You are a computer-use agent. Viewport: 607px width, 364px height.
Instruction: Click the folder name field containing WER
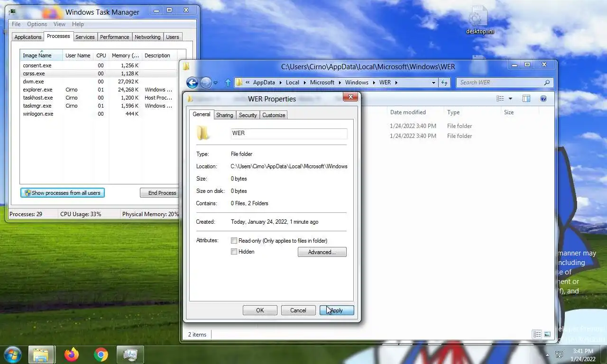pos(289,133)
